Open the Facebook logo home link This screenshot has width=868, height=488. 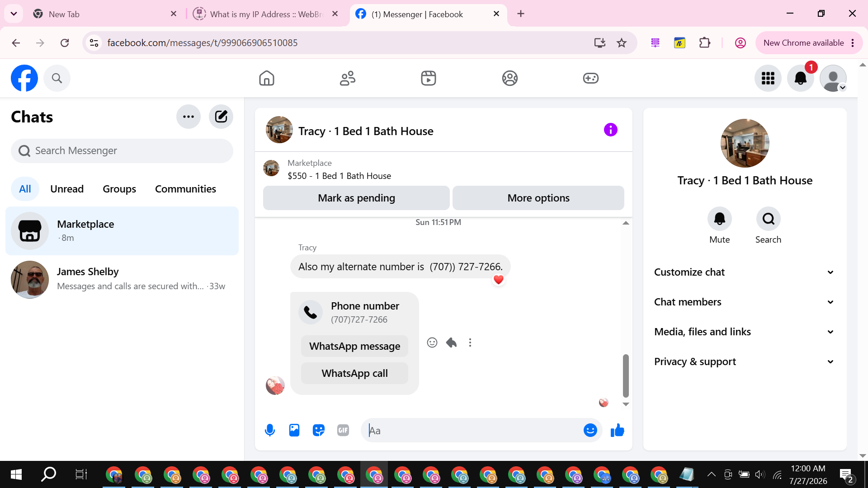click(x=24, y=78)
